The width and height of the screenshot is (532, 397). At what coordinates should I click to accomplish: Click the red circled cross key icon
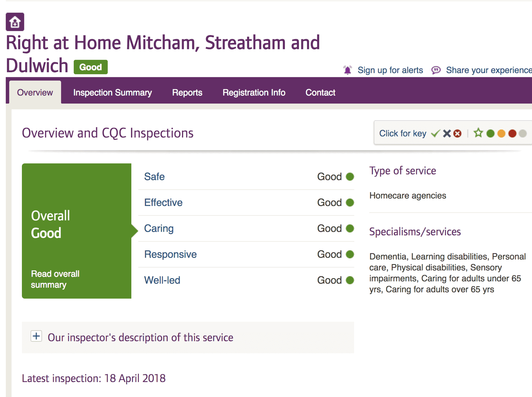[457, 134]
